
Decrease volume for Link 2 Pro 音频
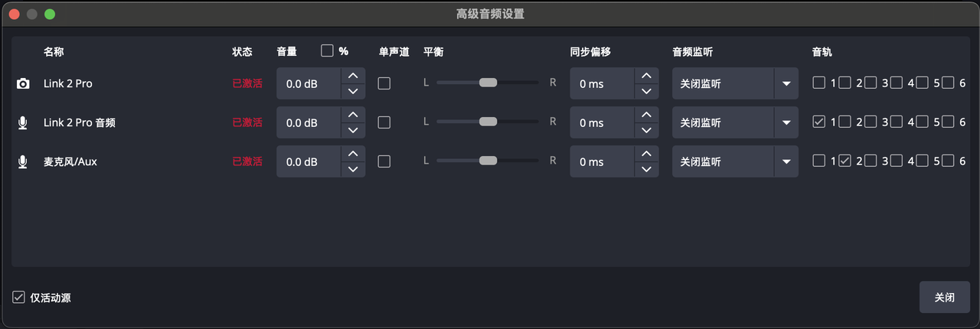353,131
